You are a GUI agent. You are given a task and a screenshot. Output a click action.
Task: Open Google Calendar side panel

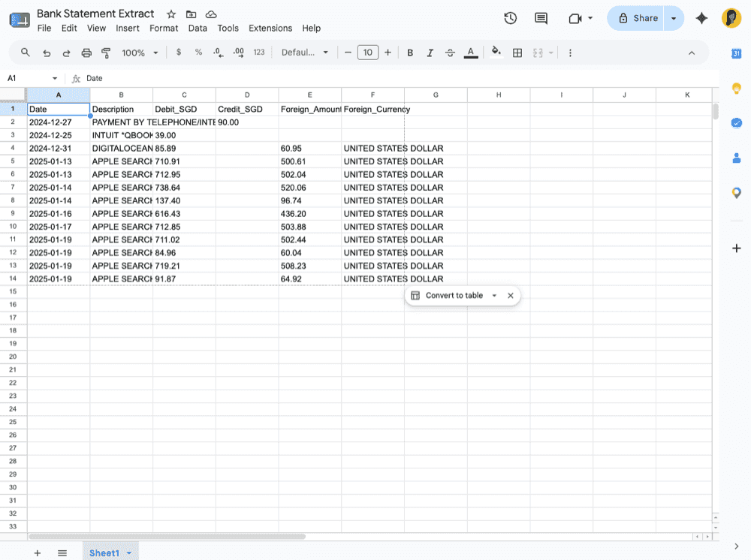point(737,53)
